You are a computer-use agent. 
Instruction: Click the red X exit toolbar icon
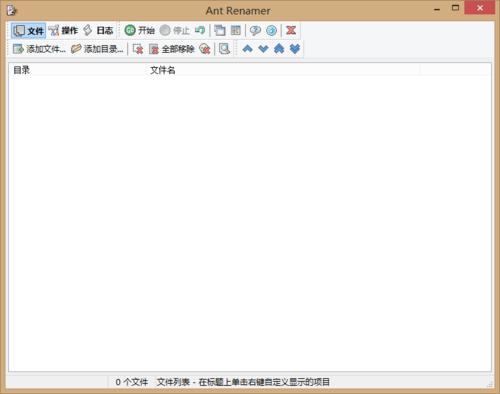tap(291, 31)
